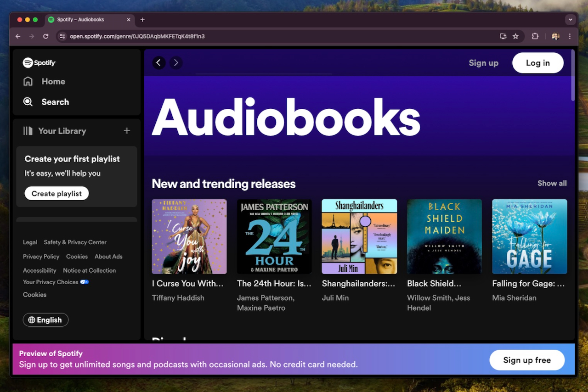The height and width of the screenshot is (392, 588).
Task: Open the Chrome profile avatar
Action: (x=555, y=36)
